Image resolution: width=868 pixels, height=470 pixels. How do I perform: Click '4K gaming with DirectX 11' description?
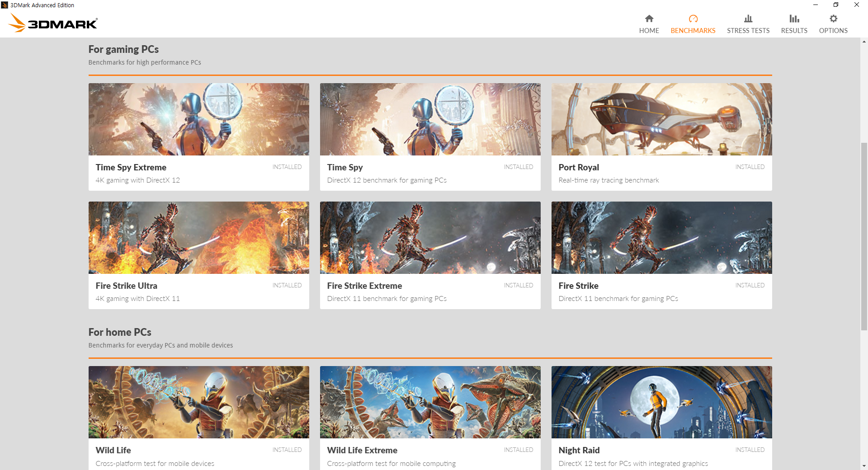point(138,299)
